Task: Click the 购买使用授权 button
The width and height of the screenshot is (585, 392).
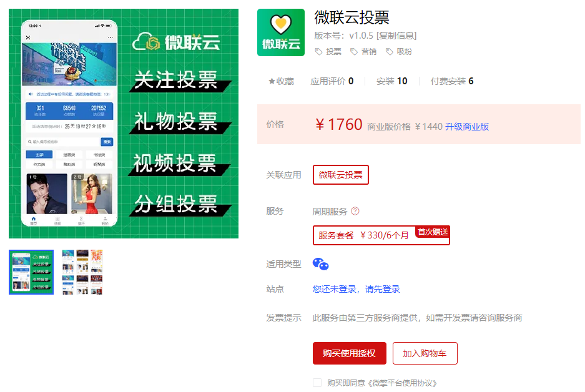Action: 349,353
